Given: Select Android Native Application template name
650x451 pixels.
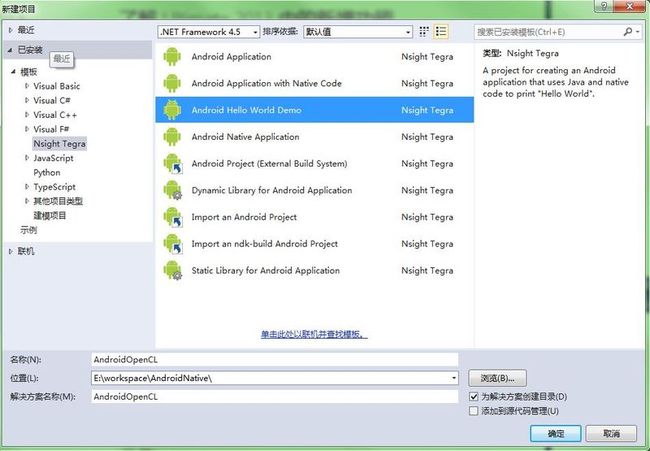Looking at the screenshot, I should 245,137.
